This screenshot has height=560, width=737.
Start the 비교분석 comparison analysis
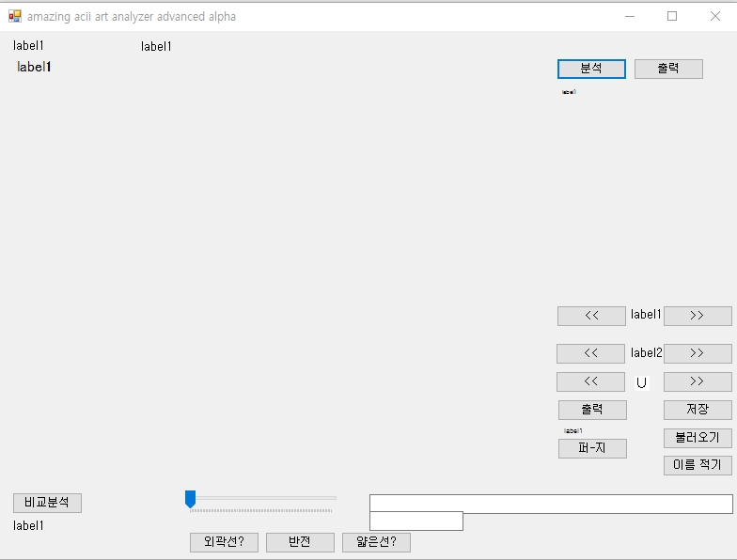click(47, 503)
